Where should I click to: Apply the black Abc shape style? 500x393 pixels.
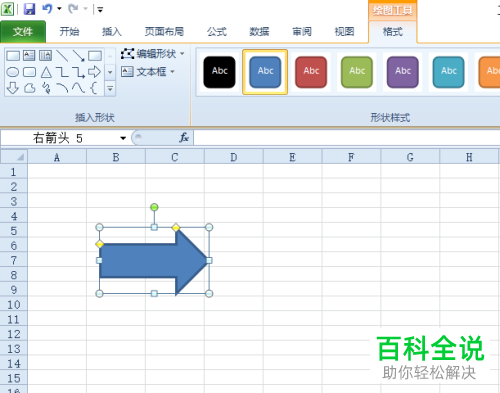[x=219, y=72]
